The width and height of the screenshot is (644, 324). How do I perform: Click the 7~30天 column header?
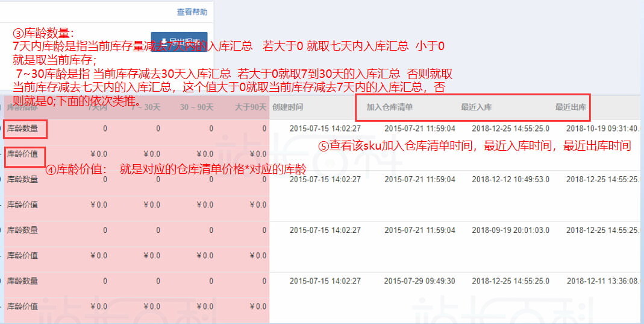147,107
